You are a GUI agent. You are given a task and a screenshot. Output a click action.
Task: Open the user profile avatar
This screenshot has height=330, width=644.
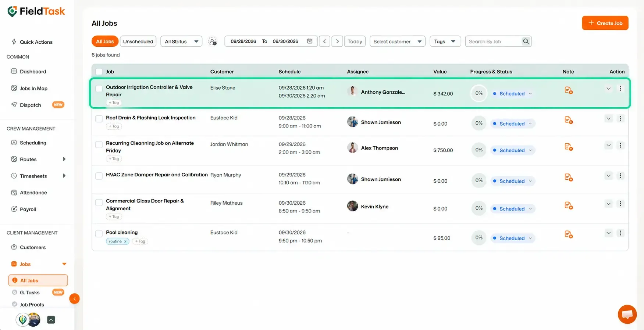click(33, 320)
